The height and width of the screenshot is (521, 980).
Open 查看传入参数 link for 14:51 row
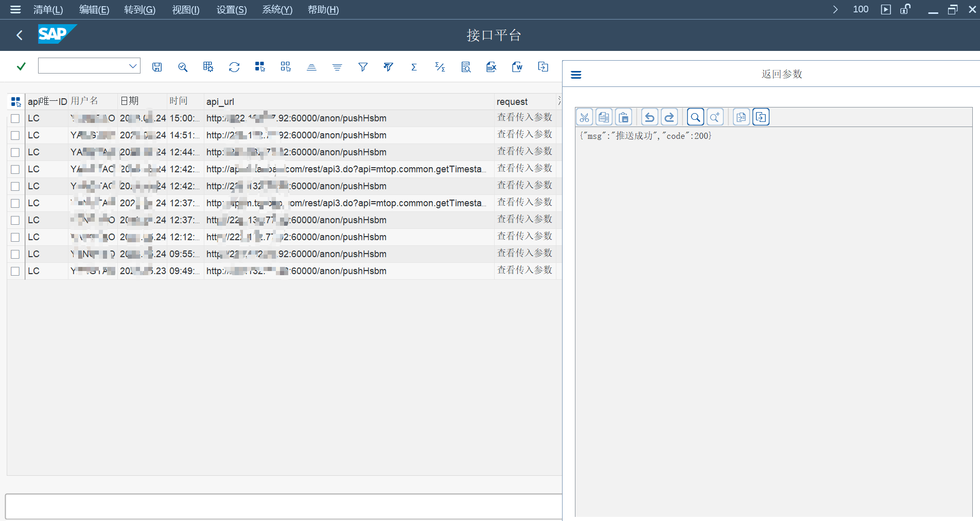524,134
